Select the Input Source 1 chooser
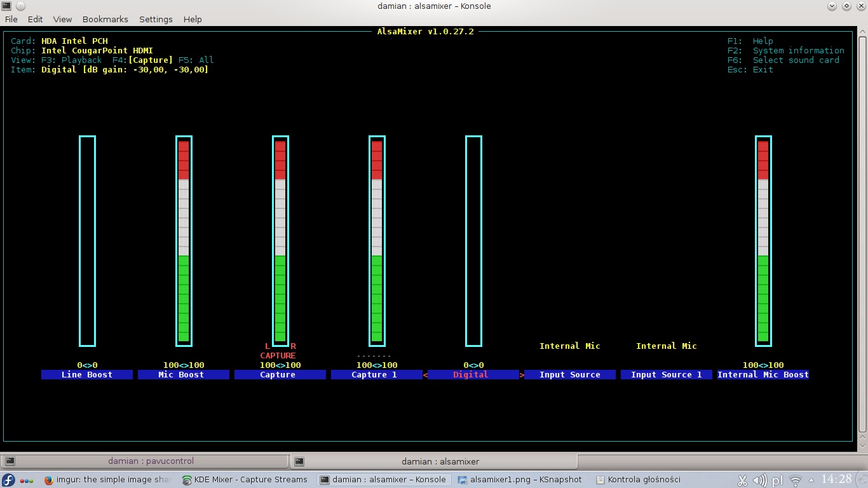This screenshot has width=868, height=488. point(666,375)
